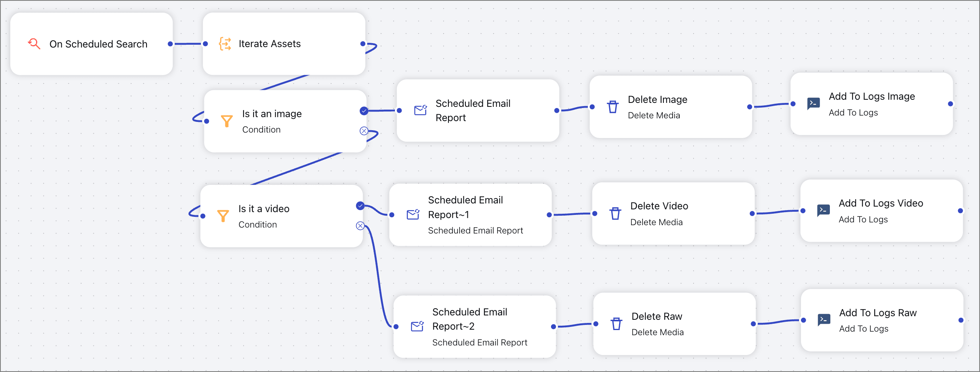The image size is (980, 372).
Task: Click the envelope icon on Scheduled Email Report~2
Action: (x=417, y=326)
